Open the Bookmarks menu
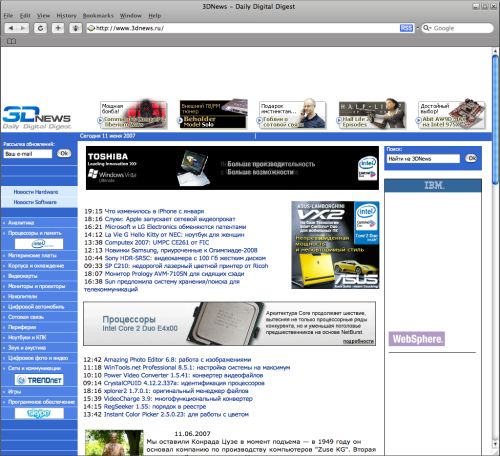 coord(98,15)
